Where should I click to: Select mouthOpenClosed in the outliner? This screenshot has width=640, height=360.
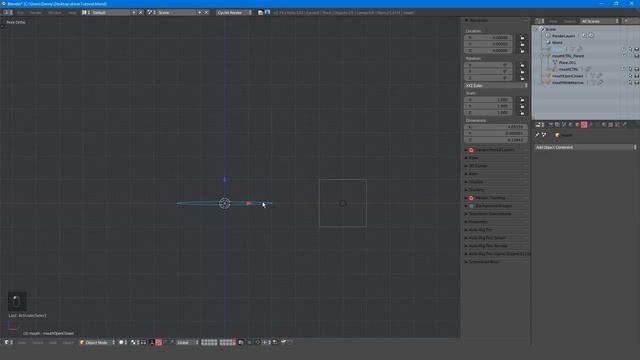(567, 76)
